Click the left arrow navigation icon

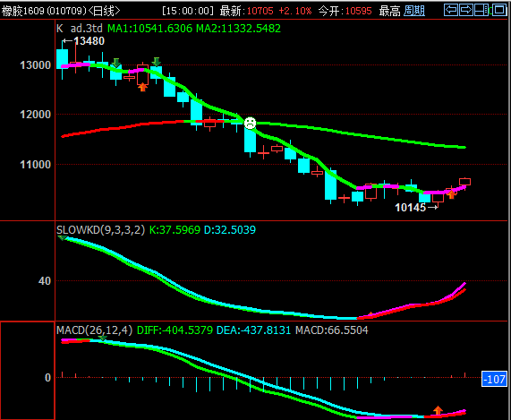[x=451, y=10]
